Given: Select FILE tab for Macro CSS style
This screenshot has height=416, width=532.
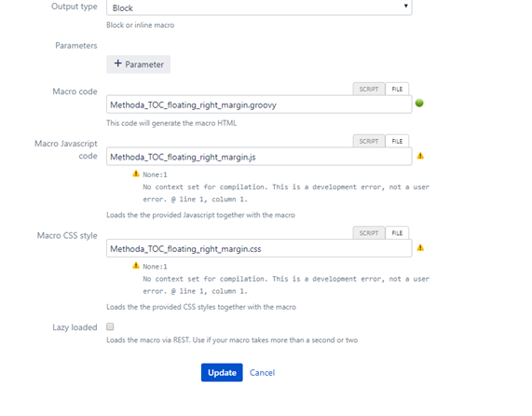Looking at the screenshot, I should [397, 233].
